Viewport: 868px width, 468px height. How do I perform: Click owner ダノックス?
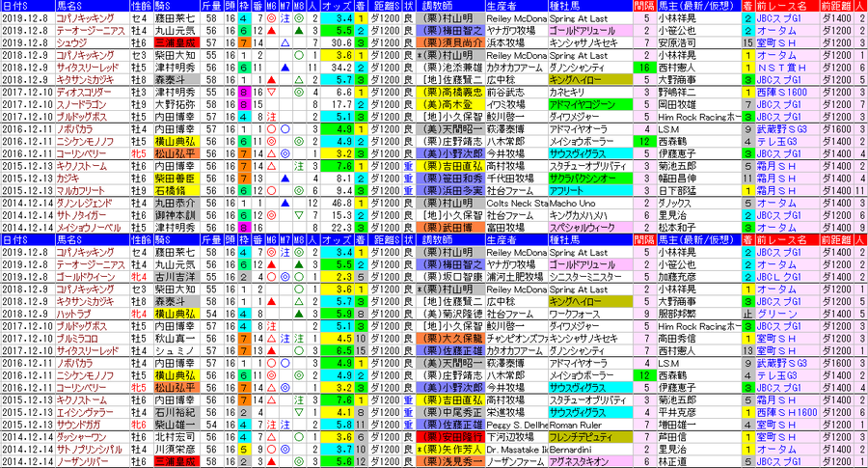pos(674,203)
